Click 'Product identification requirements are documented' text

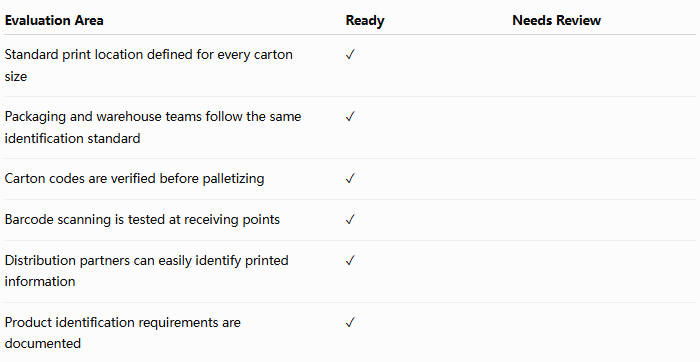pyautogui.click(x=122, y=333)
